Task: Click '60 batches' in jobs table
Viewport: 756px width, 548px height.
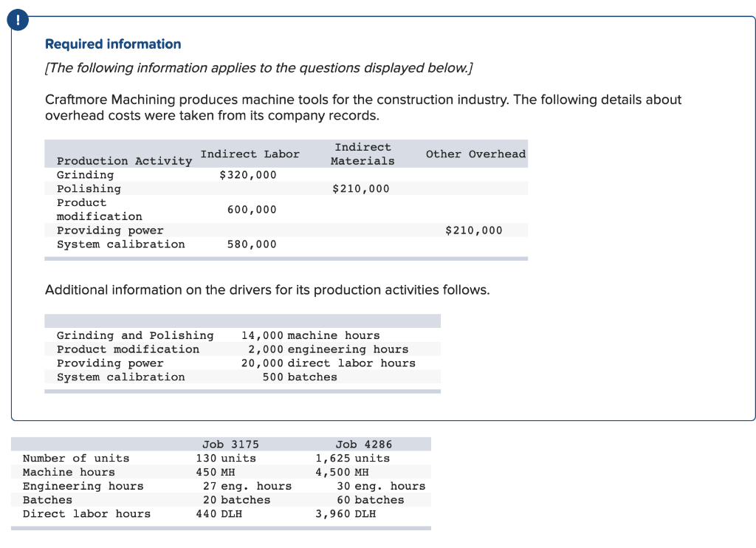Action: 371,500
